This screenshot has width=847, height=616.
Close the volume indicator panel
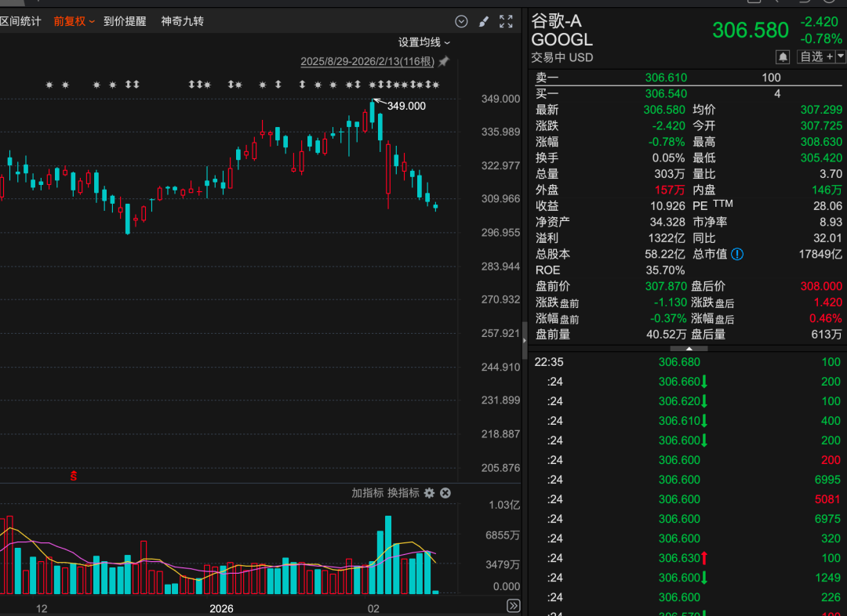coord(445,493)
